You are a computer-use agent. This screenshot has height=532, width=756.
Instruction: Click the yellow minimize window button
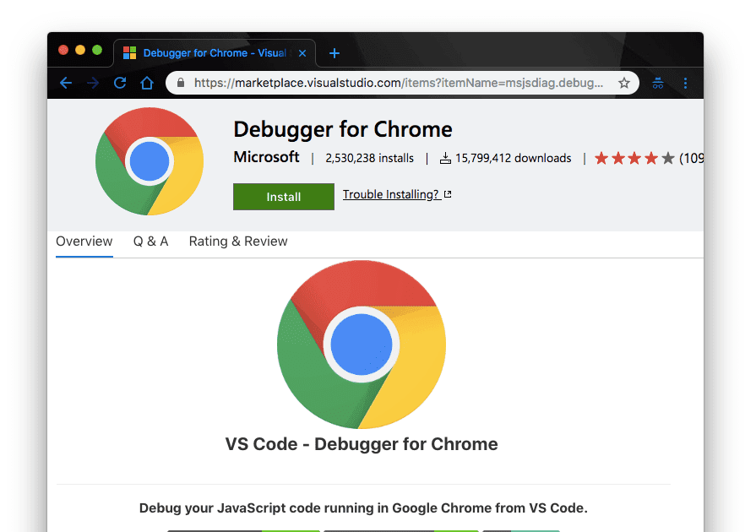tap(80, 50)
